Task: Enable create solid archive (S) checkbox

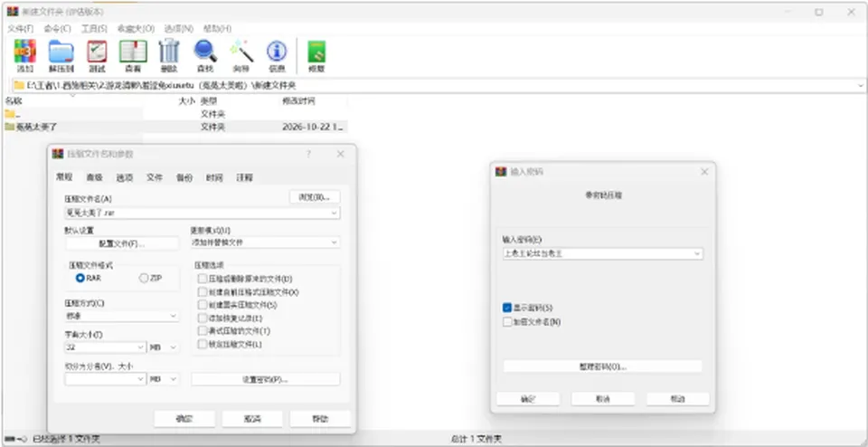Action: pos(202,305)
